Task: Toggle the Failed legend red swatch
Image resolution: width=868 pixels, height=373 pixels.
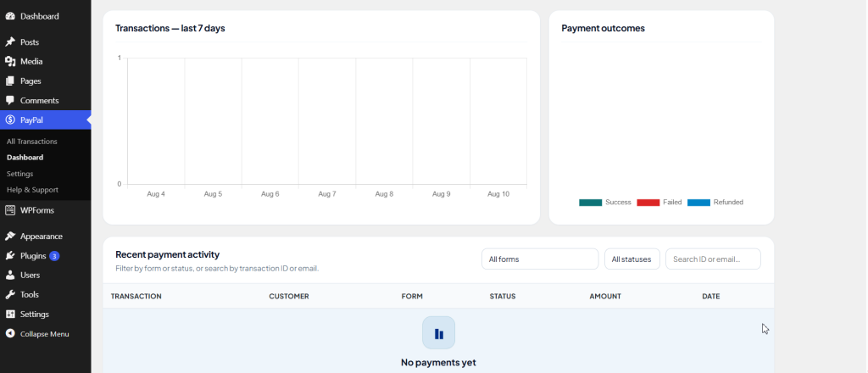Action: click(648, 203)
